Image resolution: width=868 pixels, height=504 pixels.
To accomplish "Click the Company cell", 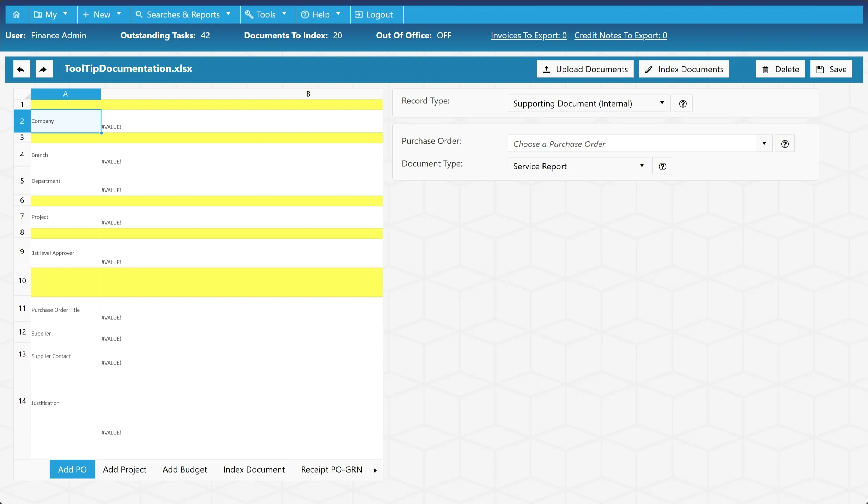I will pos(66,121).
